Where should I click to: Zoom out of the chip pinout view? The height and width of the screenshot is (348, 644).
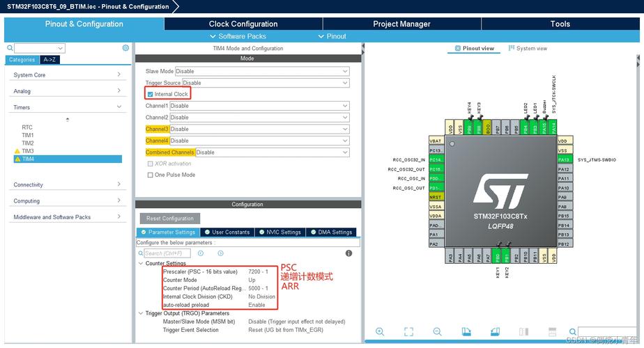point(438,331)
